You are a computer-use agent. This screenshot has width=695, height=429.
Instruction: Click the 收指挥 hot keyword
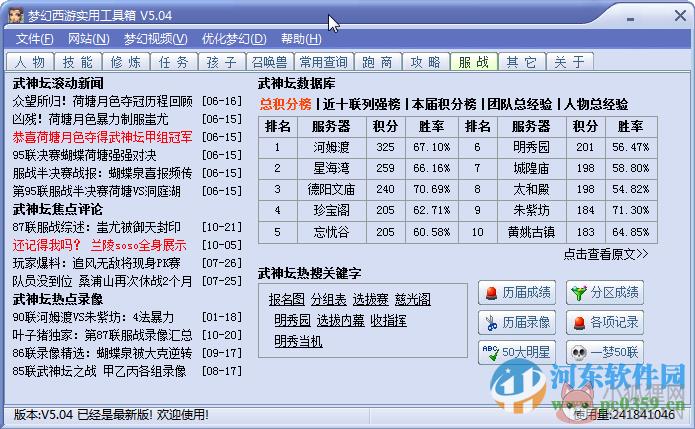[x=389, y=320]
